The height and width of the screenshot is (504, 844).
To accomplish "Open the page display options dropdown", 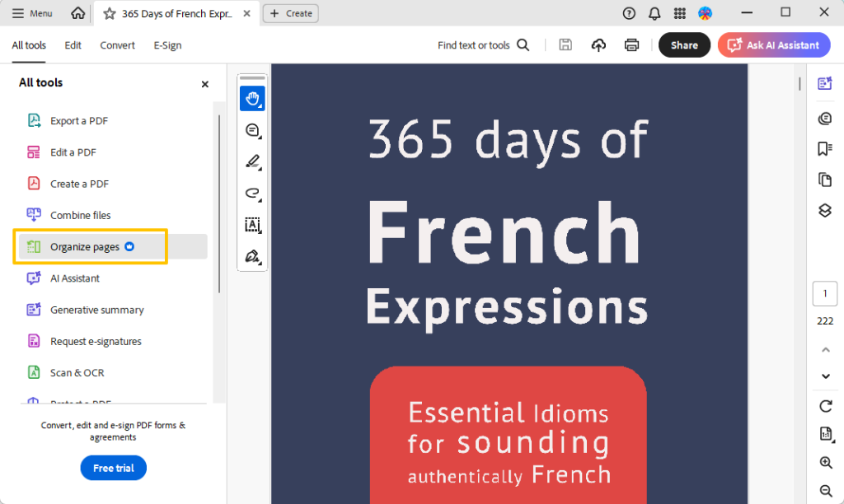I will click(825, 434).
